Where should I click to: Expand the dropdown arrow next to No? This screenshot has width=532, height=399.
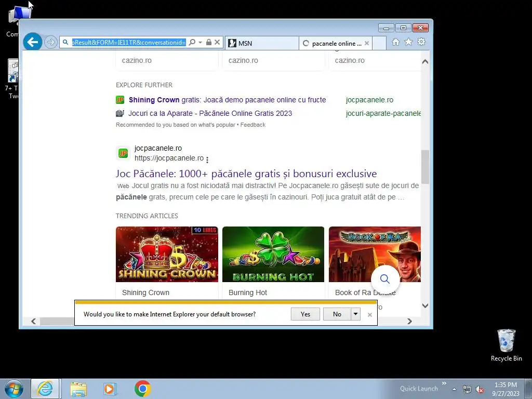tap(355, 314)
